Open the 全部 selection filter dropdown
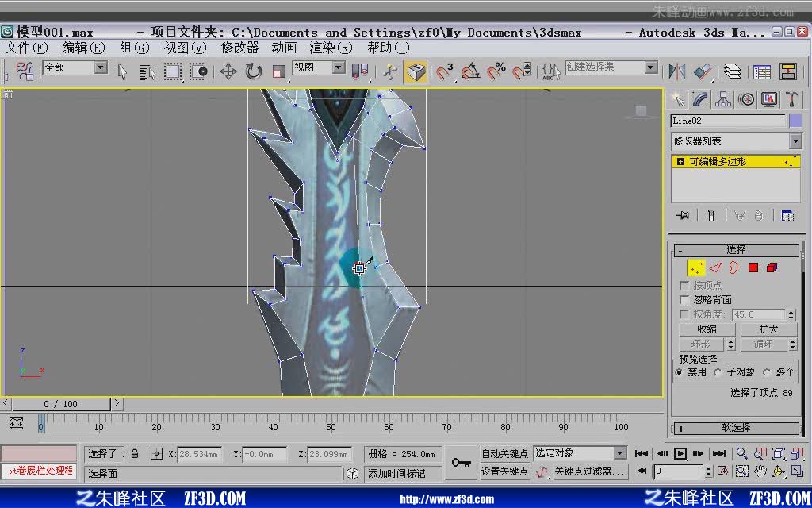The image size is (812, 508). click(x=101, y=67)
